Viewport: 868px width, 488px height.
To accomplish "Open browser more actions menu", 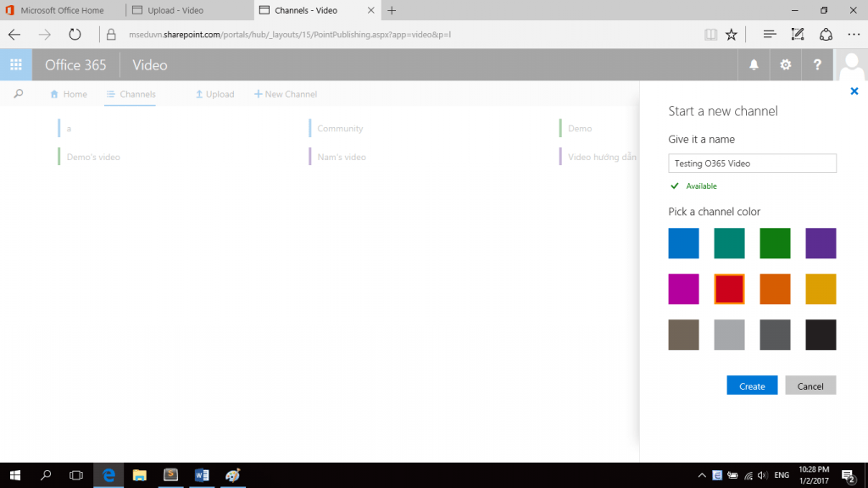I will click(854, 34).
